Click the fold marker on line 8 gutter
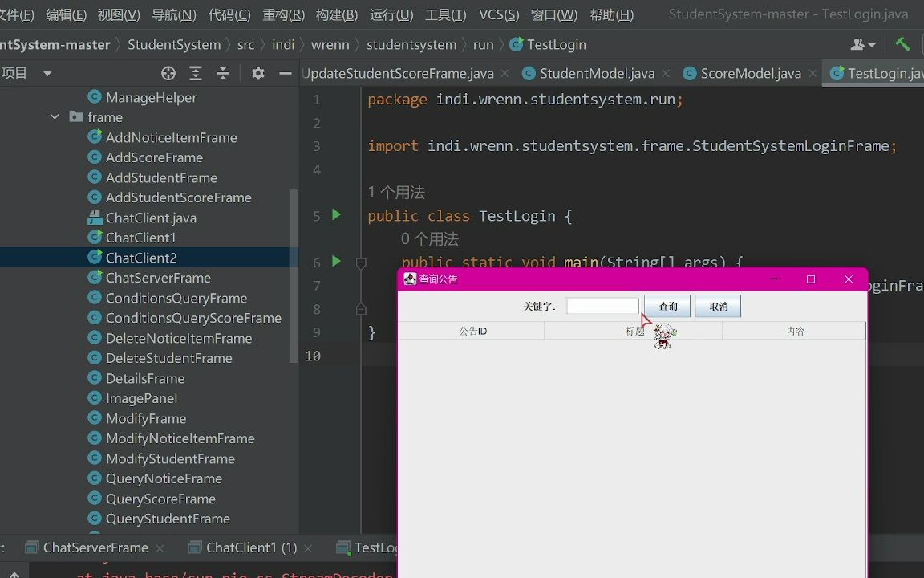This screenshot has height=578, width=924. (x=361, y=308)
